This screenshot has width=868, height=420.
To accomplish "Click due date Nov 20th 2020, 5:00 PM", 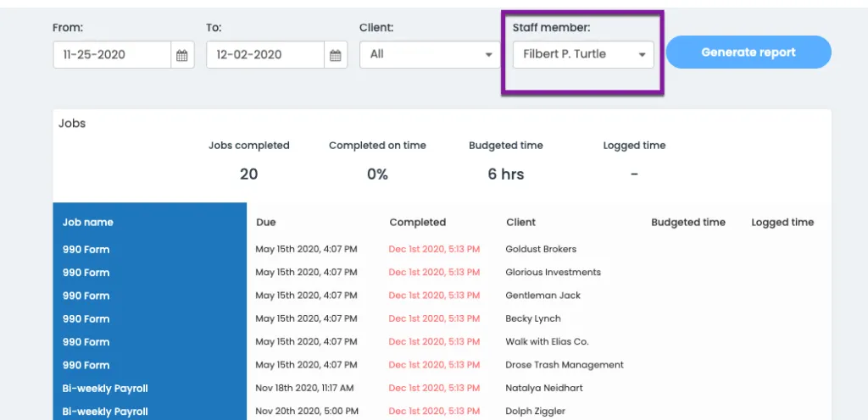I will 307,412.
